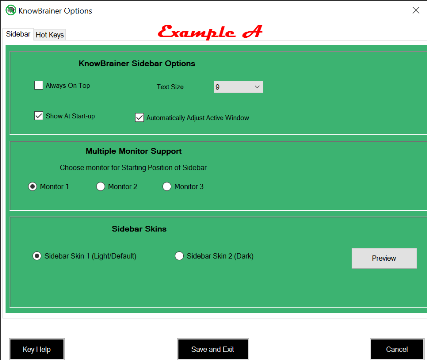Click Save and Exit
427x360 pixels.
click(213, 349)
